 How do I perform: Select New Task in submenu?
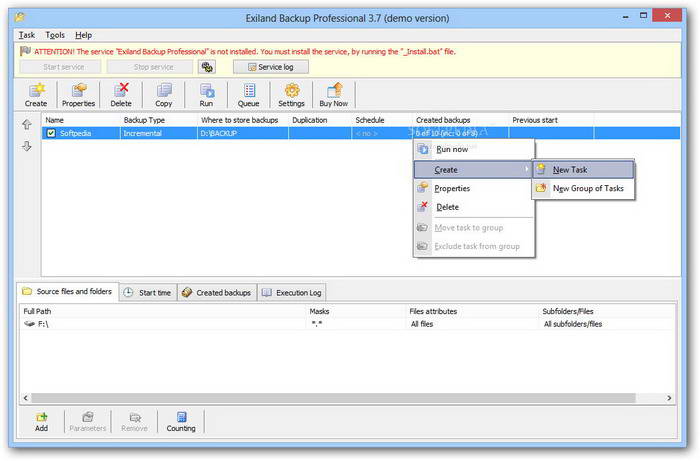coord(583,170)
